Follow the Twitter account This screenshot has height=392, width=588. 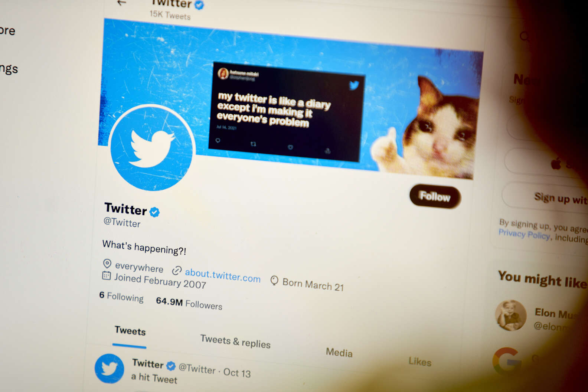435,196
